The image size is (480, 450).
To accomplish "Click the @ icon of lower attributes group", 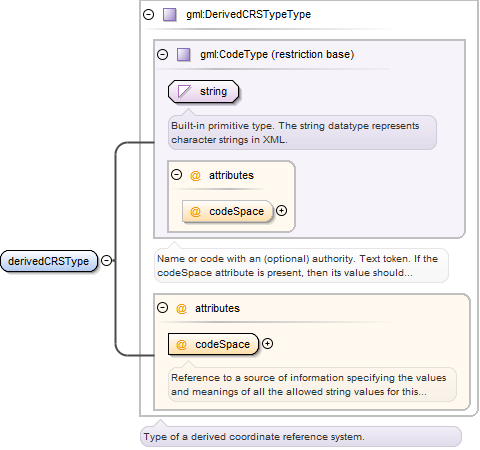I will click(x=181, y=308).
